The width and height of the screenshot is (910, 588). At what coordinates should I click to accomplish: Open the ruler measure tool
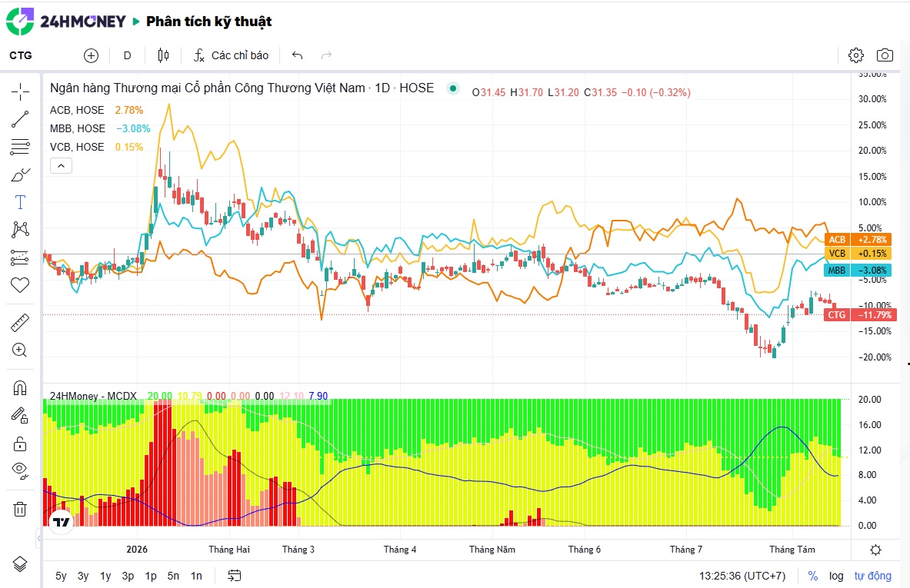click(x=20, y=322)
